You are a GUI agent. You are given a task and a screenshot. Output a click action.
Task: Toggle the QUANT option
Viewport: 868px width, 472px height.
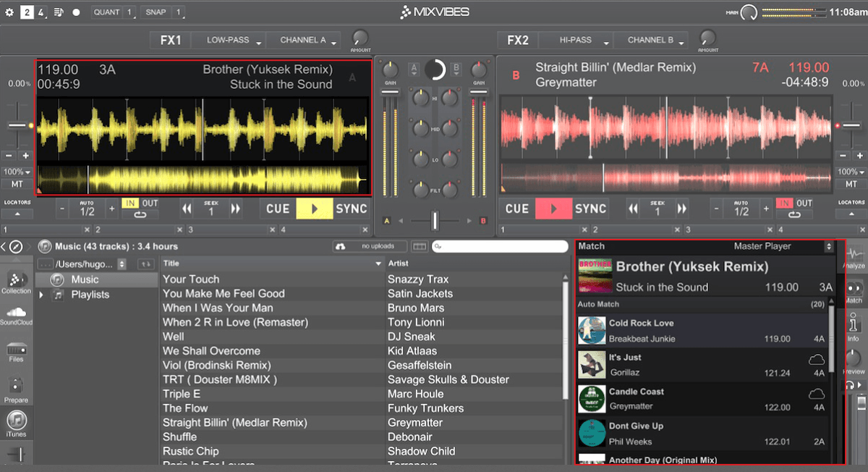point(106,12)
